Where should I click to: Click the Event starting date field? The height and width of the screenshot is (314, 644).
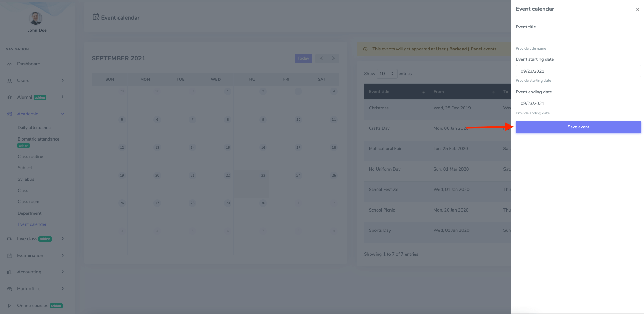pos(578,71)
